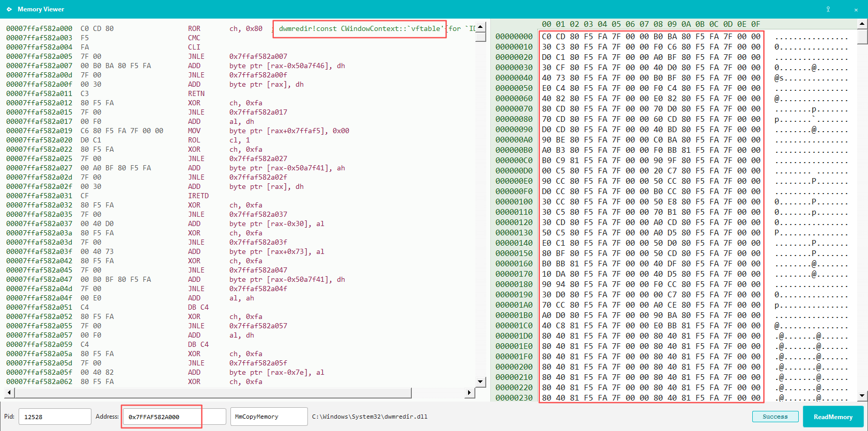This screenshot has width=868, height=431.
Task: Click hex offset 00000000
Action: [x=514, y=37]
